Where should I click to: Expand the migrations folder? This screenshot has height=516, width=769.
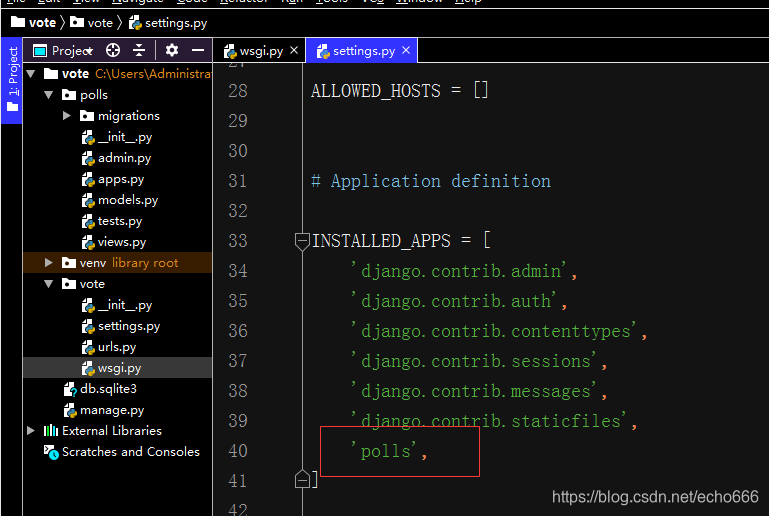coord(66,116)
